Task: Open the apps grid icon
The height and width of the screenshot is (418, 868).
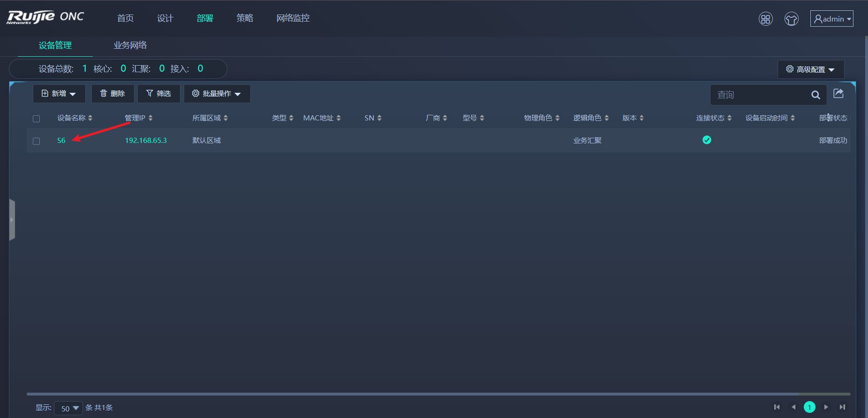Action: pyautogui.click(x=766, y=19)
